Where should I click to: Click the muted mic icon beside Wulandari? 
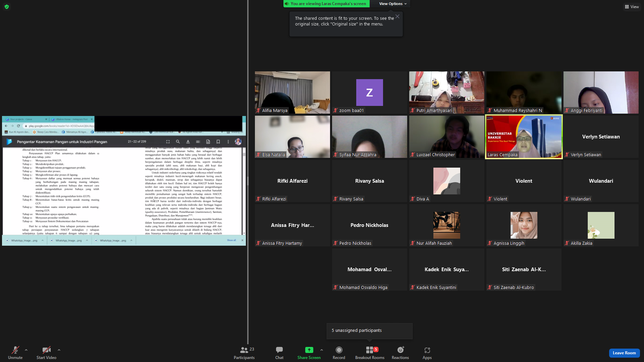pos(567,199)
